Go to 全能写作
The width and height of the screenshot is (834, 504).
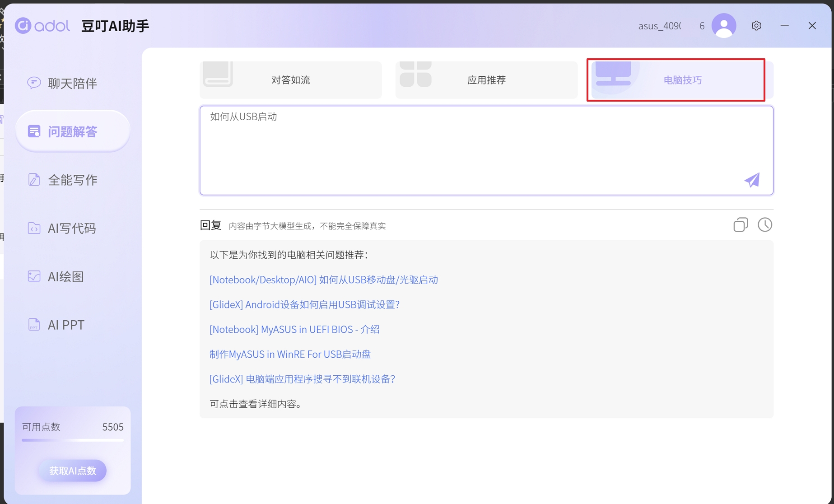[73, 180]
